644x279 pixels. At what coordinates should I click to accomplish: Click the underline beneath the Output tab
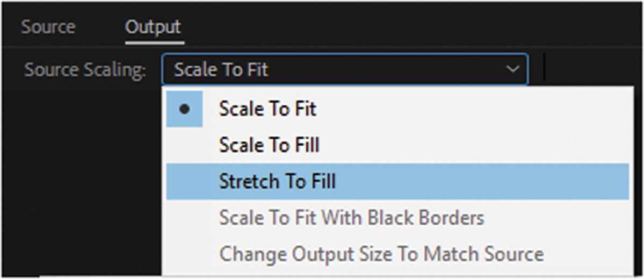point(154,42)
